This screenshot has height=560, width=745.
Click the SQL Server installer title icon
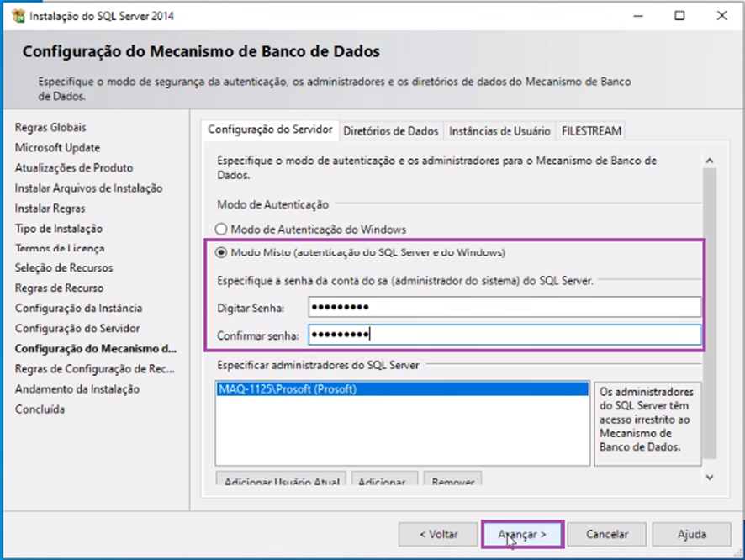click(18, 16)
